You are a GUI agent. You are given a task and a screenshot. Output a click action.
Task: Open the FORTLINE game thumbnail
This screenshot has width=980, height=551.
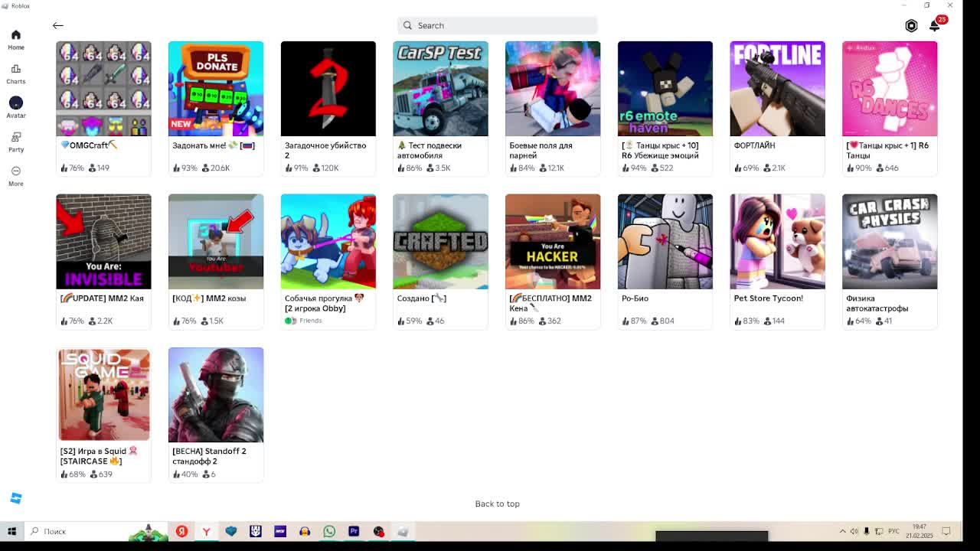777,89
